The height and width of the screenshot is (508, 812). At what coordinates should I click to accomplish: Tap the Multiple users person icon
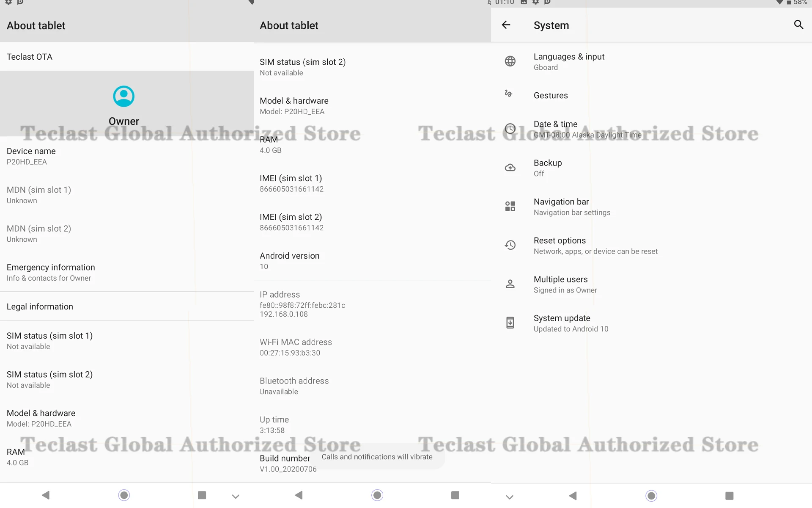(510, 284)
